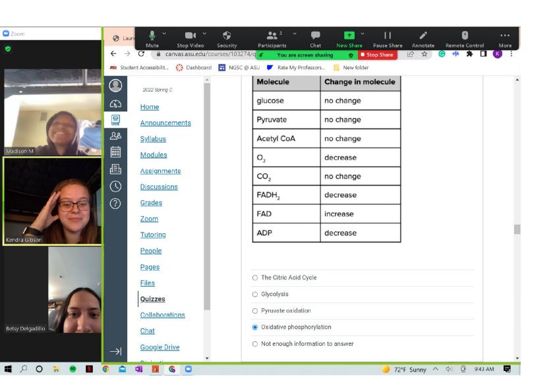Open New folder bookmark
The image size is (555, 392).
pyautogui.click(x=351, y=68)
